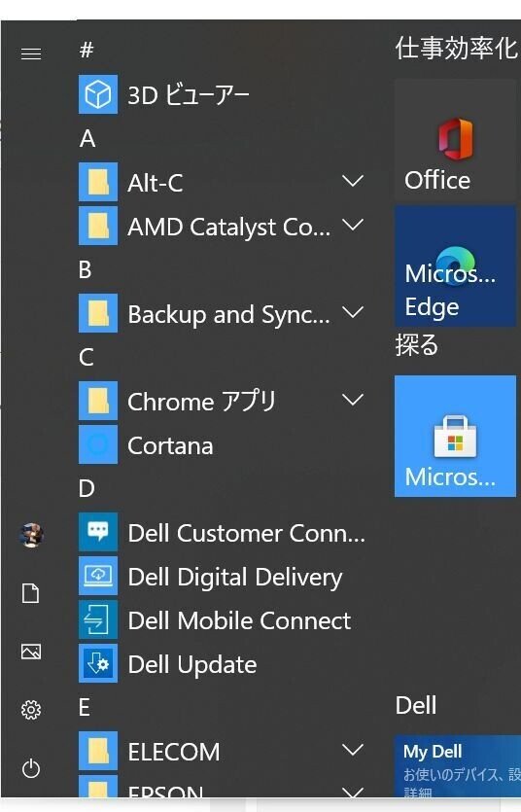The image size is (521, 812).
Task: Select the ELECOM entry label
Action: [174, 752]
